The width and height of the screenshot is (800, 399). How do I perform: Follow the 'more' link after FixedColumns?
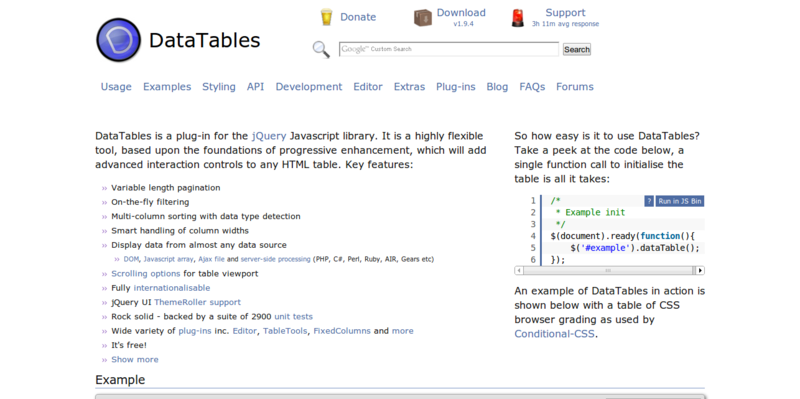pos(403,331)
